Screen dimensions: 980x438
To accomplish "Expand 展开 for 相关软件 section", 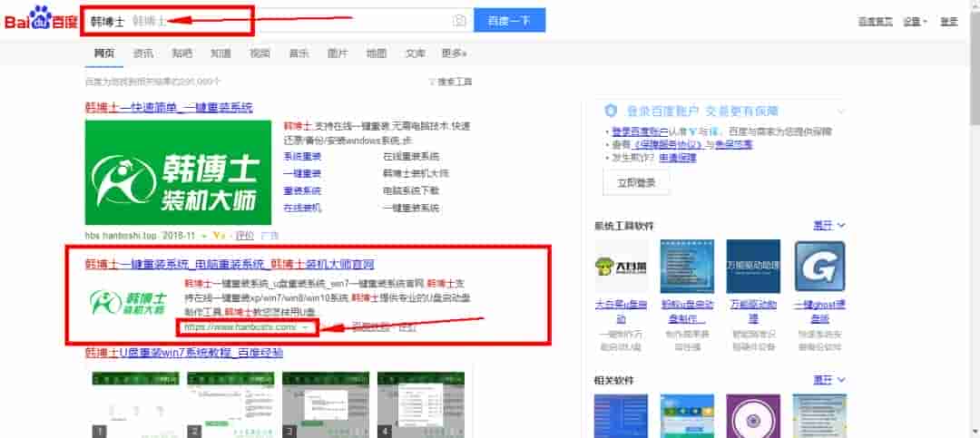I will point(828,380).
